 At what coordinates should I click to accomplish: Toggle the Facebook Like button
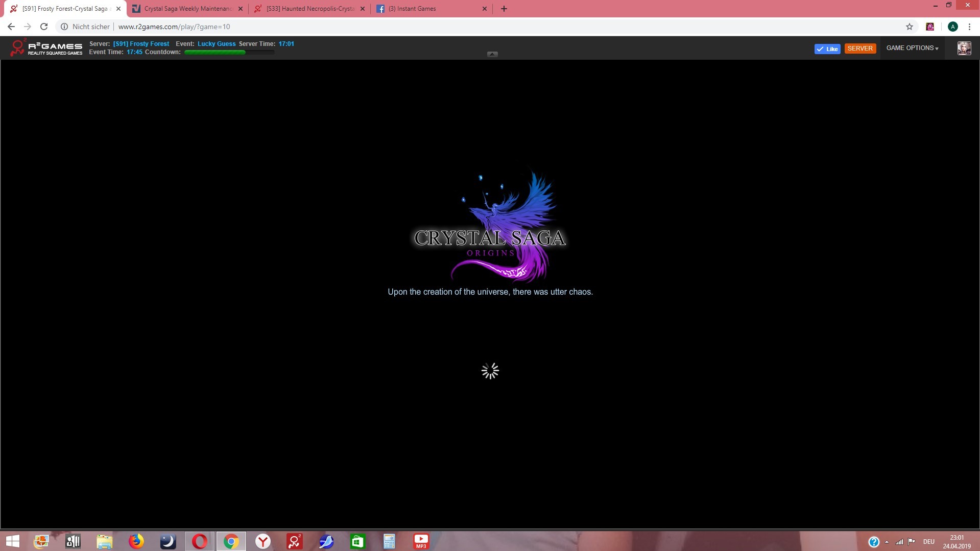point(827,49)
